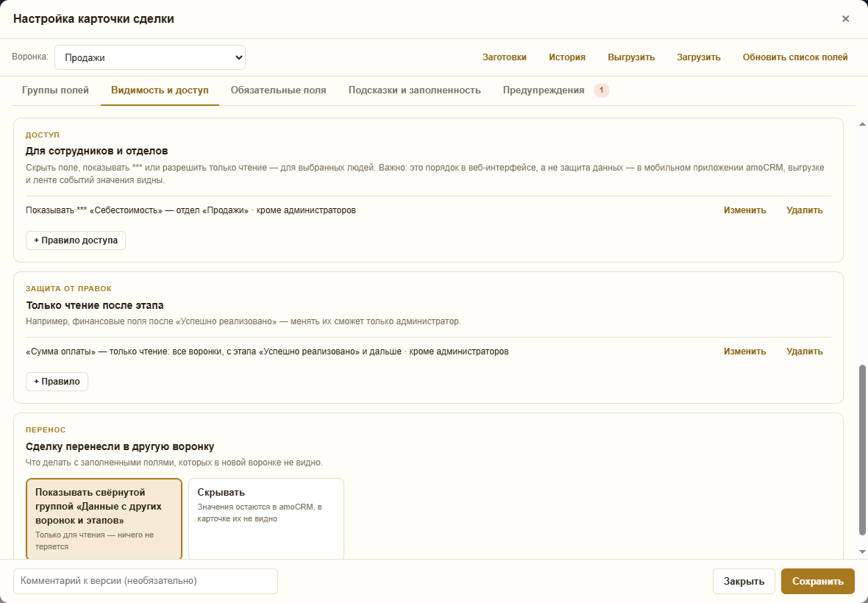Screen dimensions: 868x603
Task: Open the Заготовки link
Action: (505, 57)
